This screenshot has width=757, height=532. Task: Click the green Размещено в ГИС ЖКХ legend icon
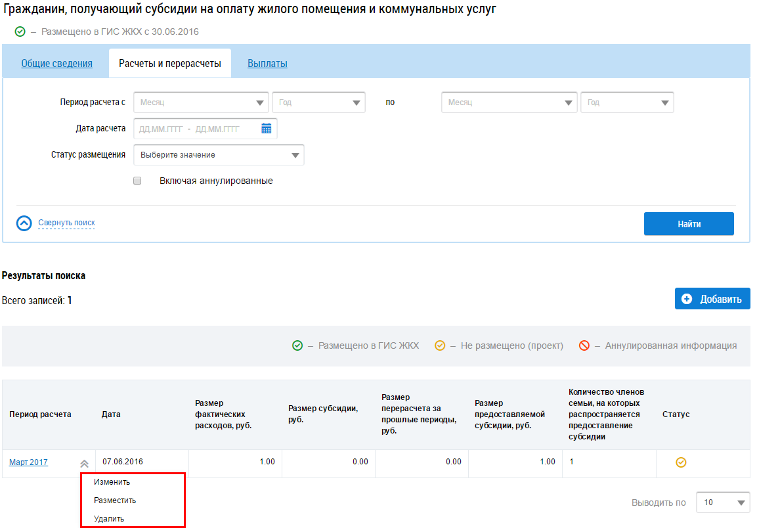point(297,345)
